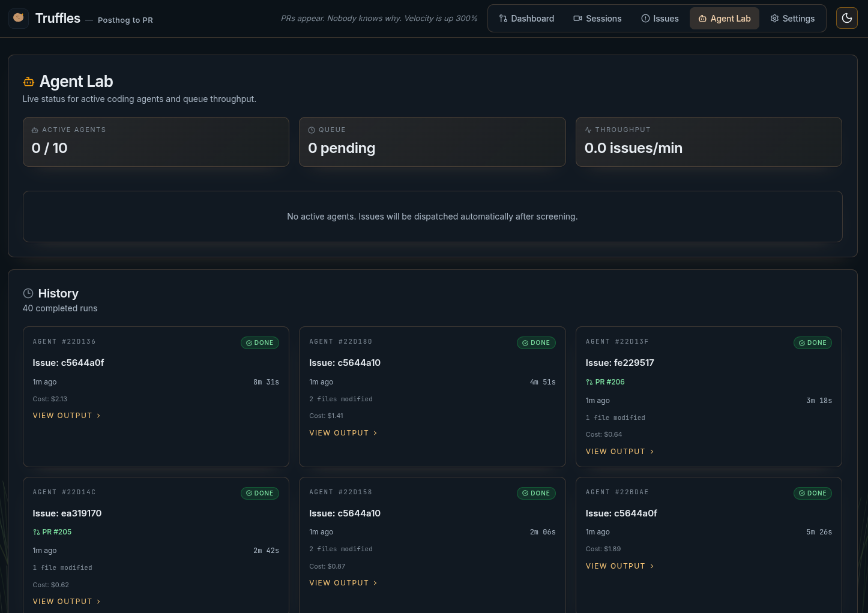Click the Throughput activity icon
This screenshot has height=613, width=868.
tap(588, 130)
